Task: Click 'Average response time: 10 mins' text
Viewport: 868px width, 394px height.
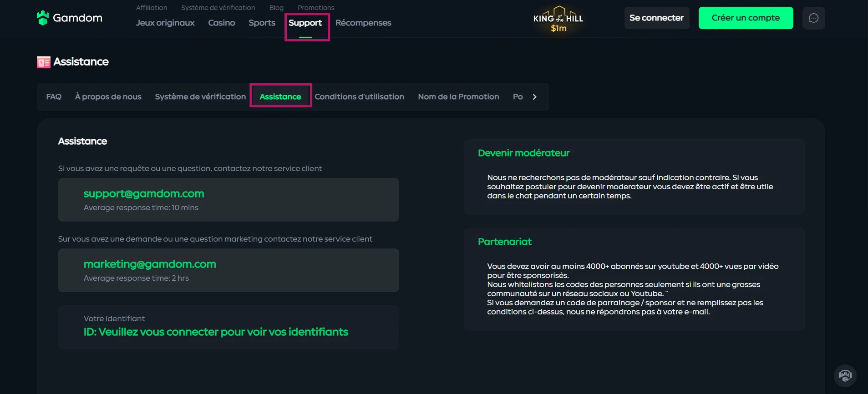Action: (141, 207)
